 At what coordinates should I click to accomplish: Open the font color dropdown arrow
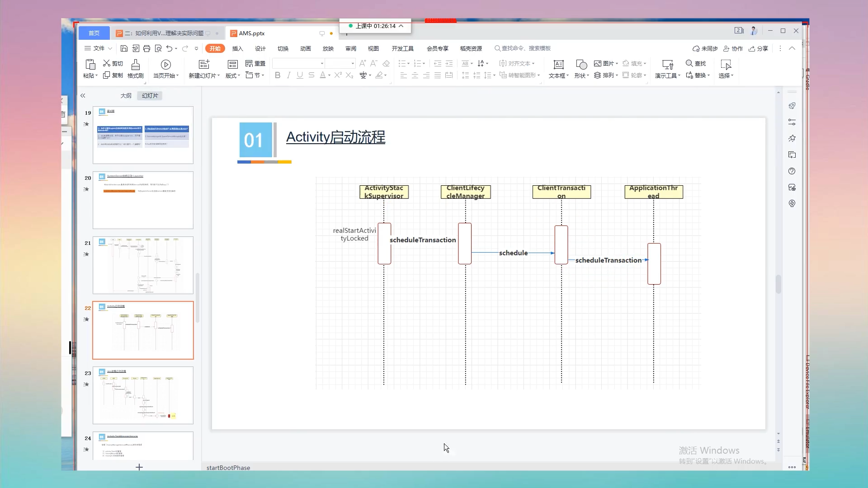[x=329, y=75]
